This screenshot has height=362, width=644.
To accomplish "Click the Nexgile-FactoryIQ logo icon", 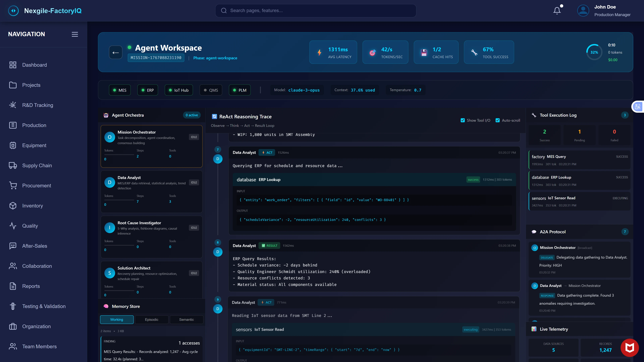I will (13, 11).
